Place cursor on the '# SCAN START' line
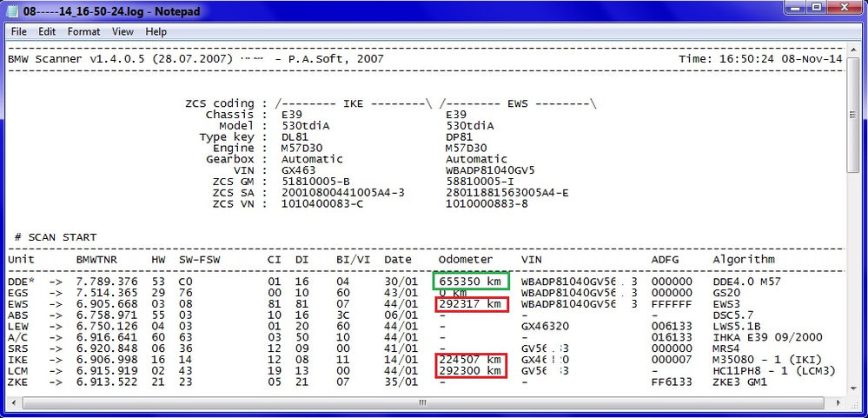The height and width of the screenshot is (418, 868). pos(56,237)
